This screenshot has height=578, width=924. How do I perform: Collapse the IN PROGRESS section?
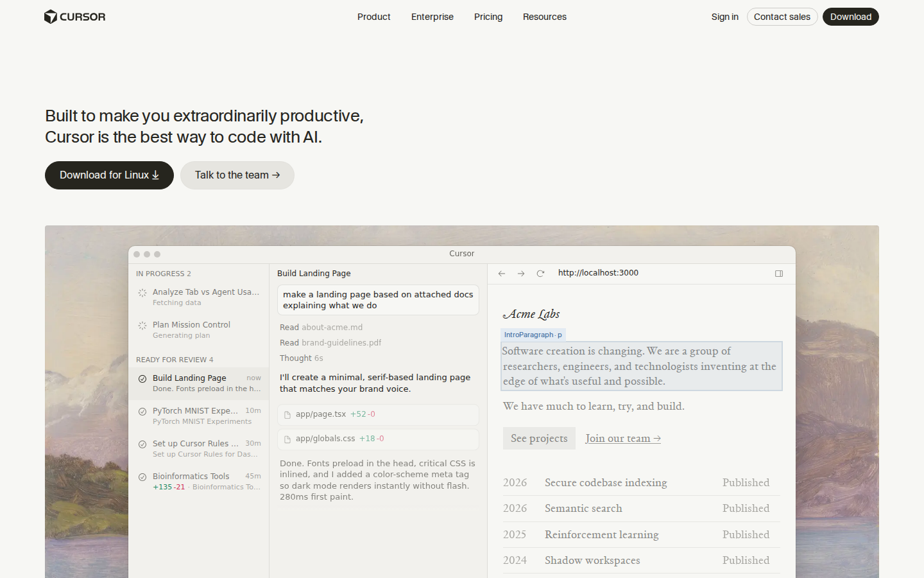164,273
